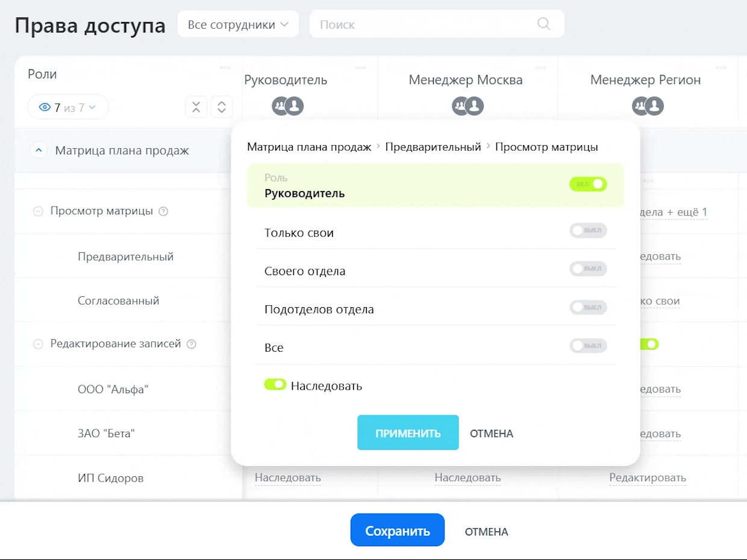Collapse the Редактирование записей group
Screen dimensions: 747x560
pyautogui.click(x=38, y=344)
